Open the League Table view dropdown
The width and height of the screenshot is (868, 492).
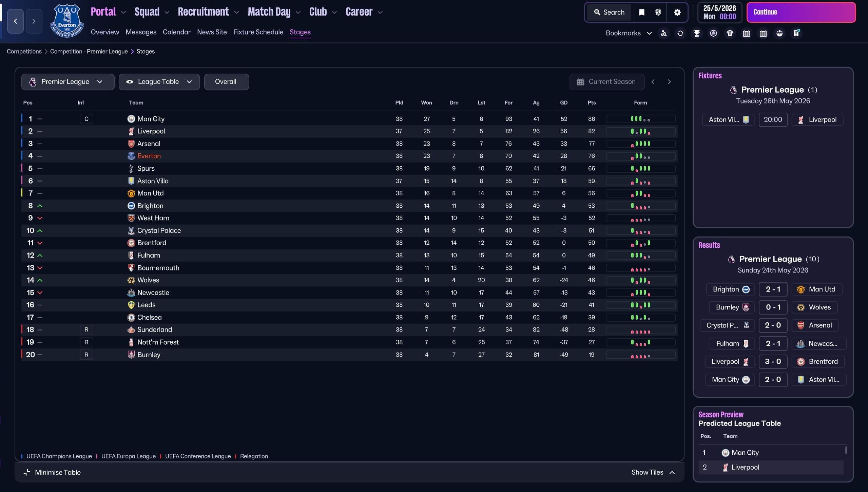click(159, 82)
